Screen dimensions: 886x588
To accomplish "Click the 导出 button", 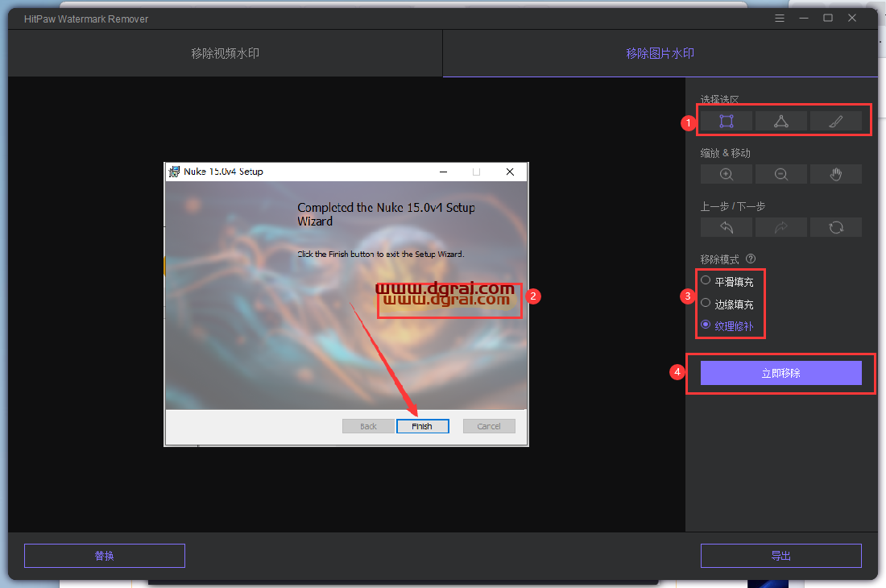I will point(781,556).
